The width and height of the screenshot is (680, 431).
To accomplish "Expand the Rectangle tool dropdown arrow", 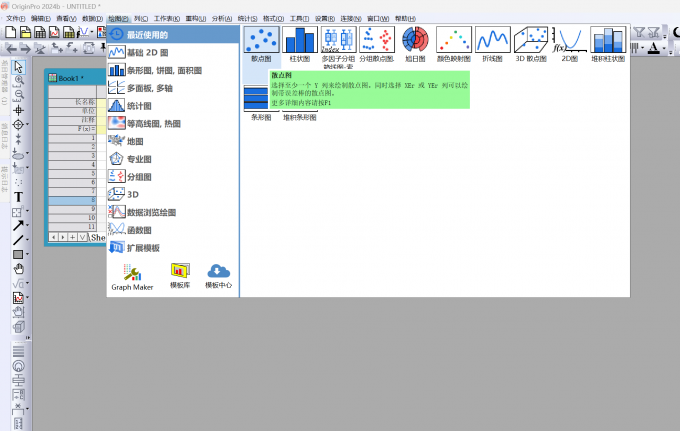I will [27, 254].
